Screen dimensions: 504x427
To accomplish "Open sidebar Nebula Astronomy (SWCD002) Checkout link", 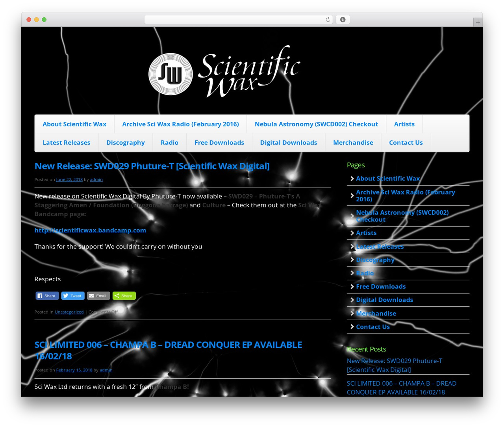I will pos(402,216).
